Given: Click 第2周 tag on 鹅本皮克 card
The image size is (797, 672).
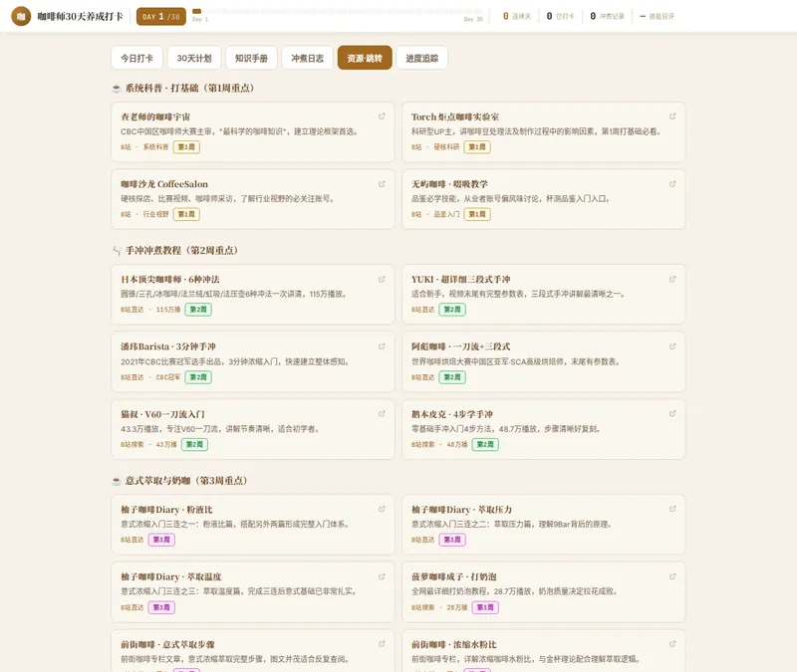Looking at the screenshot, I should coord(485,444).
